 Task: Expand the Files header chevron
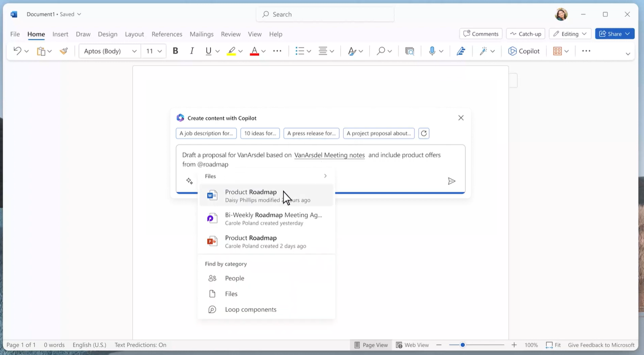click(325, 176)
